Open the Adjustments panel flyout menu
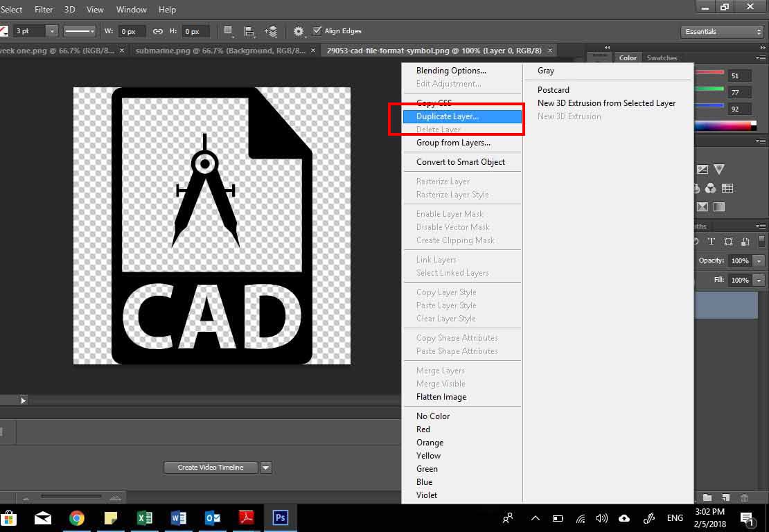 (x=760, y=141)
